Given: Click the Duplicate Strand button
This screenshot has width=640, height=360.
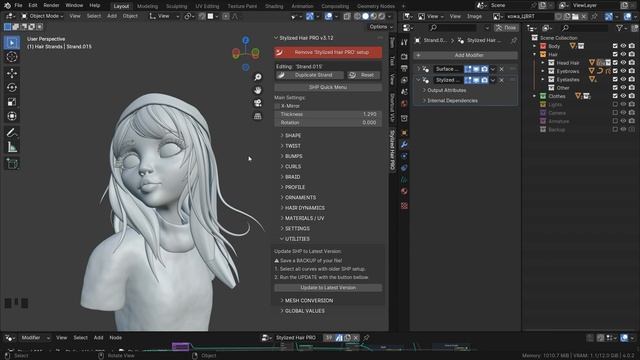Looking at the screenshot, I should pyautogui.click(x=309, y=75).
